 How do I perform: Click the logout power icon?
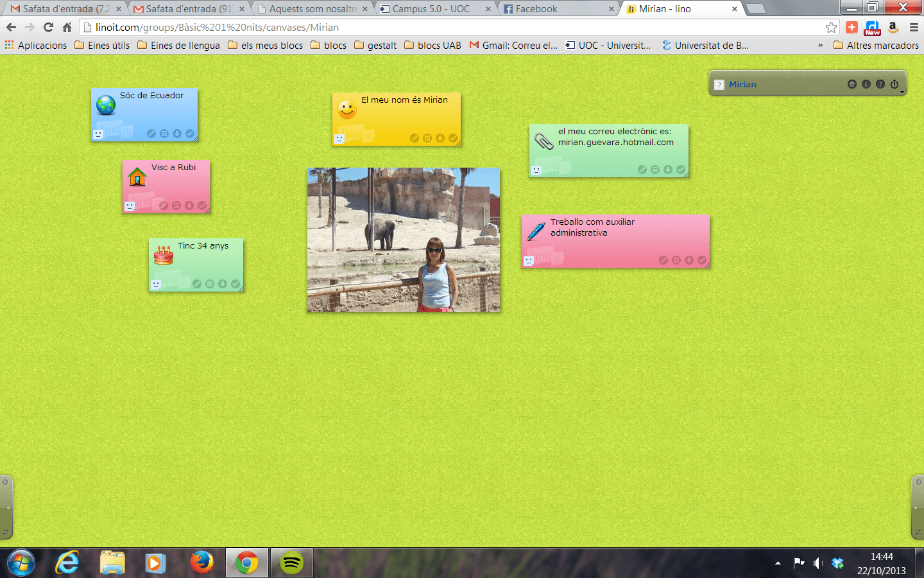pos(894,84)
